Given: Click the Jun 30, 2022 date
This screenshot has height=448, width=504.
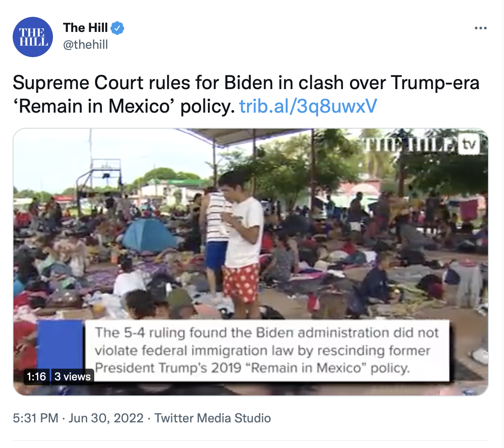Looking at the screenshot, I should coord(106,418).
